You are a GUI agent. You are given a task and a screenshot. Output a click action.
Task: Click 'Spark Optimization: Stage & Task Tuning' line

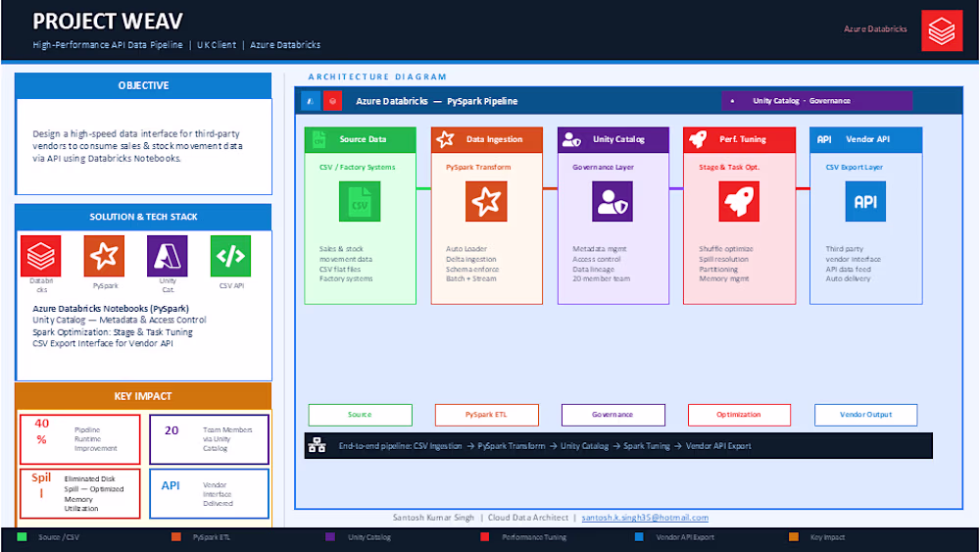point(113,332)
